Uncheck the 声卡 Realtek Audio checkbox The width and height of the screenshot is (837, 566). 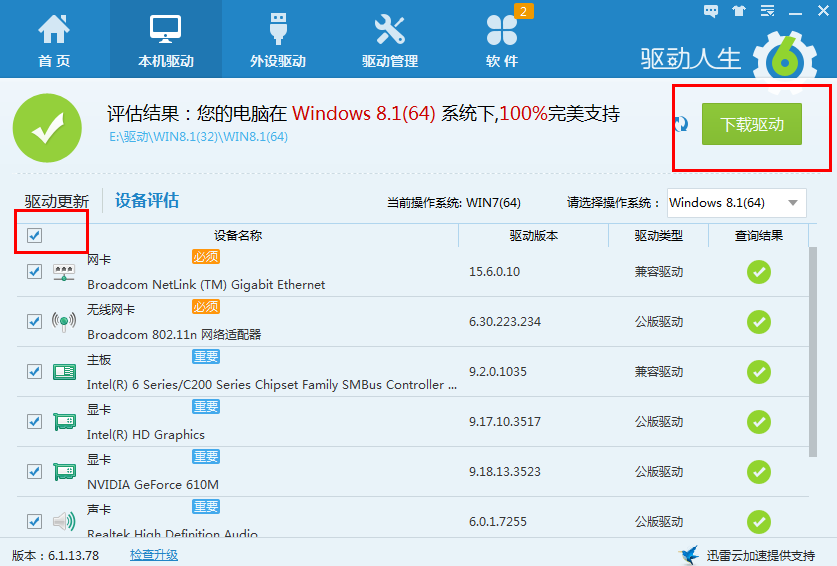[x=35, y=522]
